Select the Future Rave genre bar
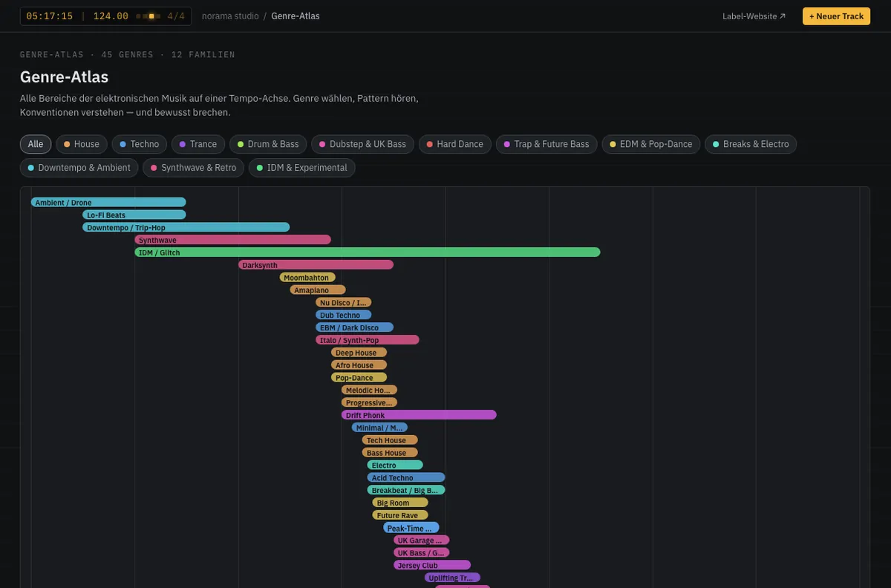 coord(401,515)
